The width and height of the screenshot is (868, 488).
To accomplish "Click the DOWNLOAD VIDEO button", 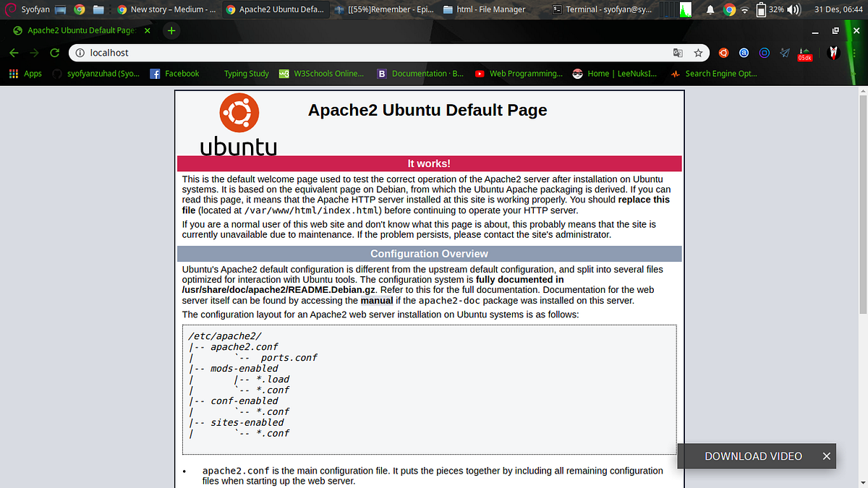I will tap(753, 456).
